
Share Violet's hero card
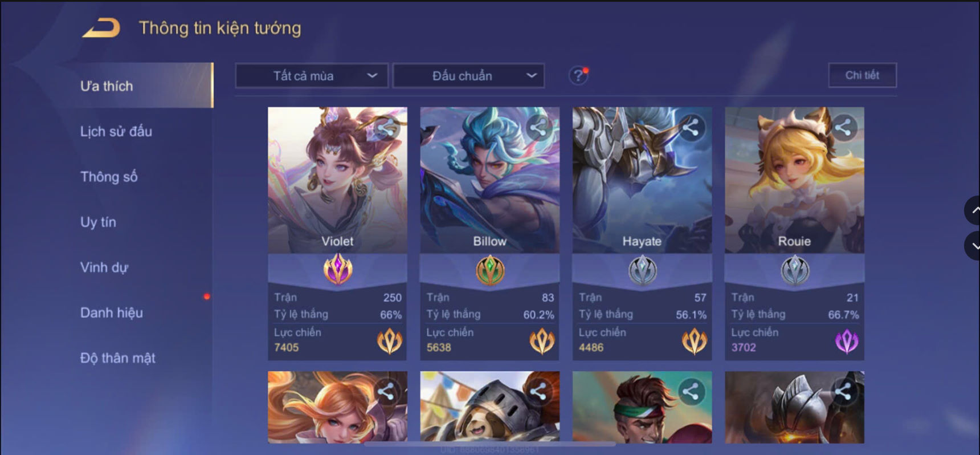[x=386, y=128]
